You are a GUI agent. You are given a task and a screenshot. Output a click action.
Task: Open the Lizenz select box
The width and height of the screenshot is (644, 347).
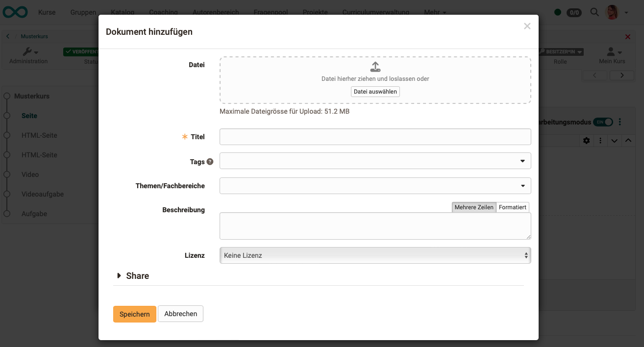point(375,255)
